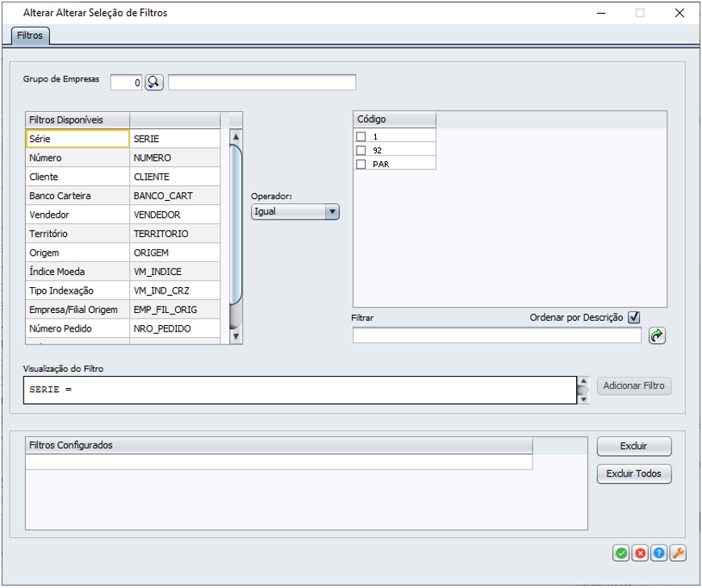The height and width of the screenshot is (588, 702).
Task: Select the Cliente filter row
Action: (x=123, y=177)
